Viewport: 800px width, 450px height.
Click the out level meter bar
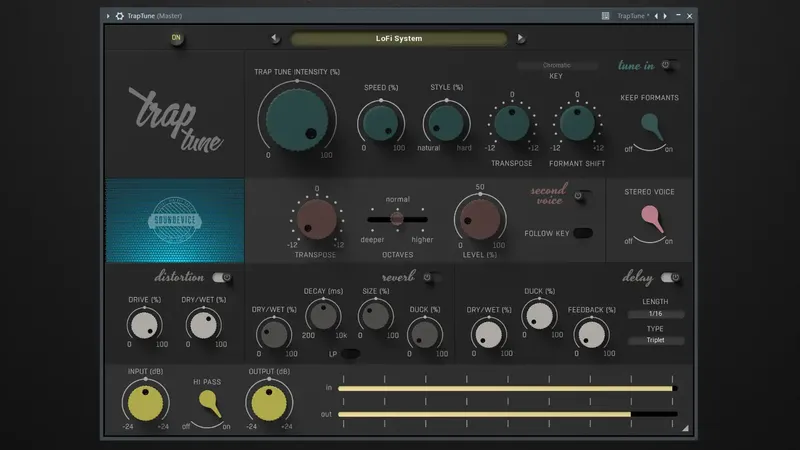pos(508,414)
